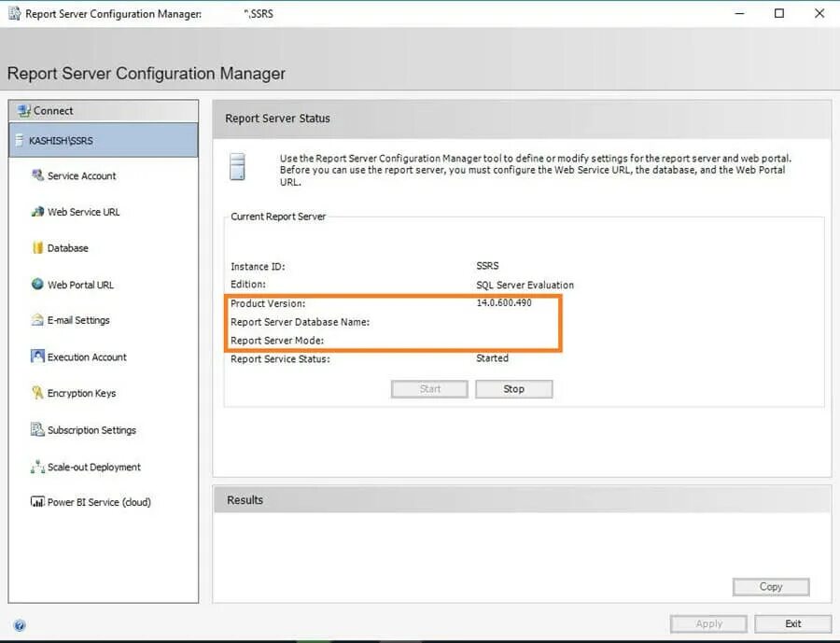This screenshot has width=840, height=643.
Task: Click the Encryption Keys key icon
Action: [37, 393]
